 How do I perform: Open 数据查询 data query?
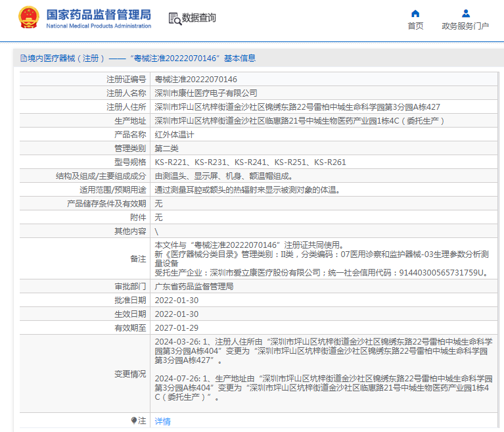click(x=198, y=18)
